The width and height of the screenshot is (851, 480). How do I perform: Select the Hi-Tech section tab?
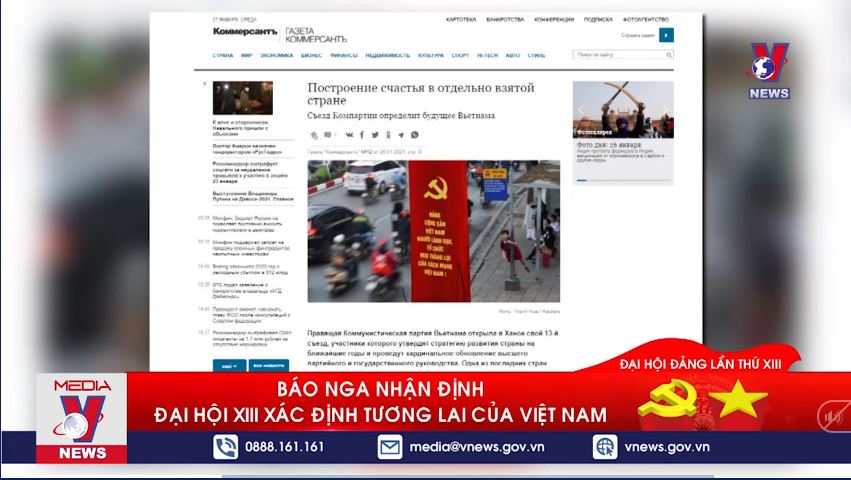click(x=487, y=55)
